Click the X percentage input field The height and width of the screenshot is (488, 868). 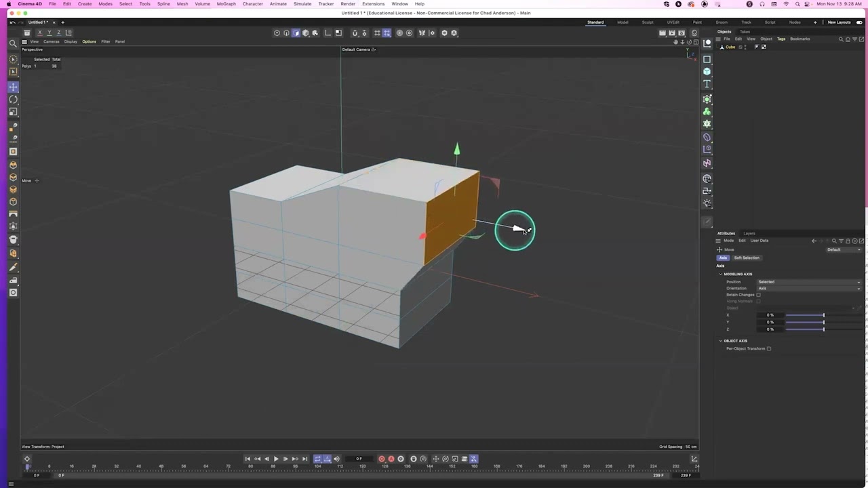coord(770,315)
